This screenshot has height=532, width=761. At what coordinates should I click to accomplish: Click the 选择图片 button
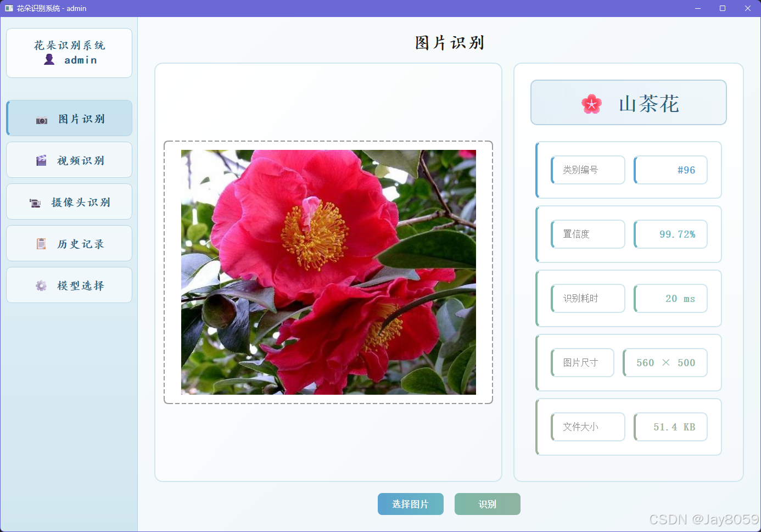411,504
